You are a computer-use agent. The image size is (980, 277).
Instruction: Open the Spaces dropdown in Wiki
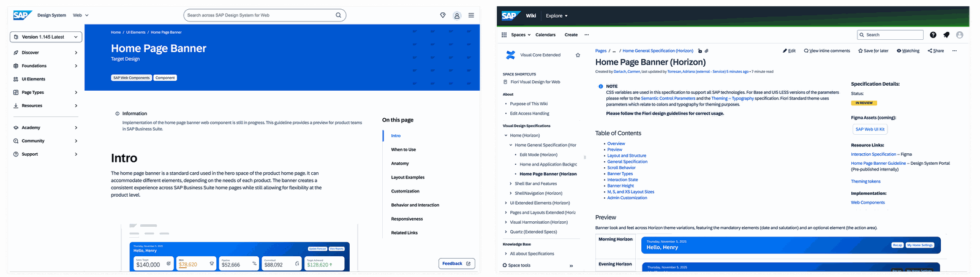(521, 35)
